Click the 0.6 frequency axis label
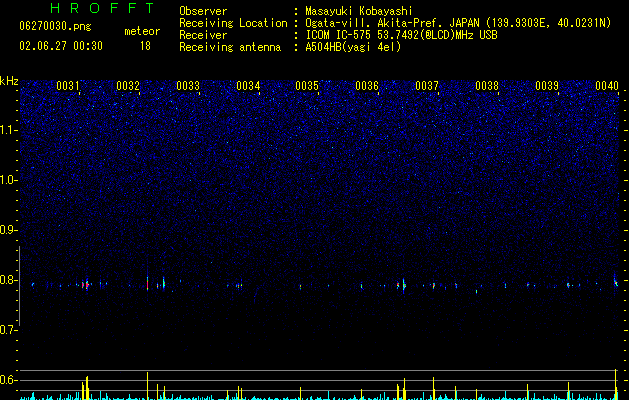This screenshot has width=629, height=400. point(9,380)
